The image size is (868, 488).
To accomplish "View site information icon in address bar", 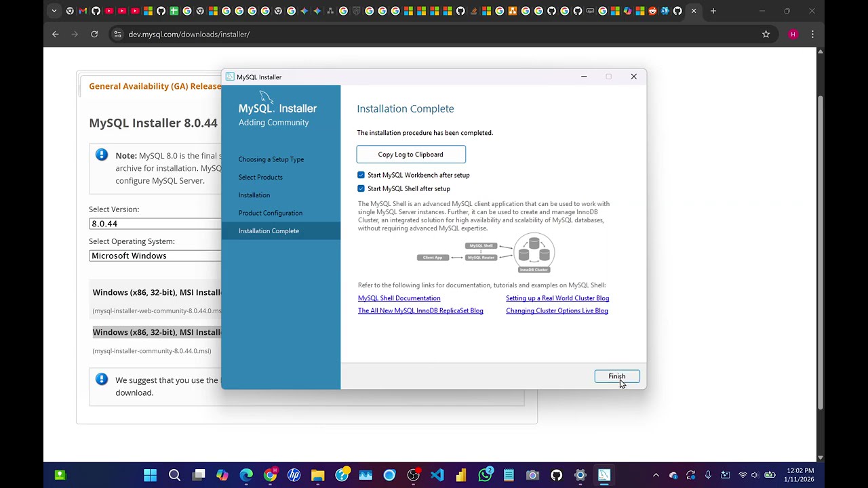I will pyautogui.click(x=117, y=34).
